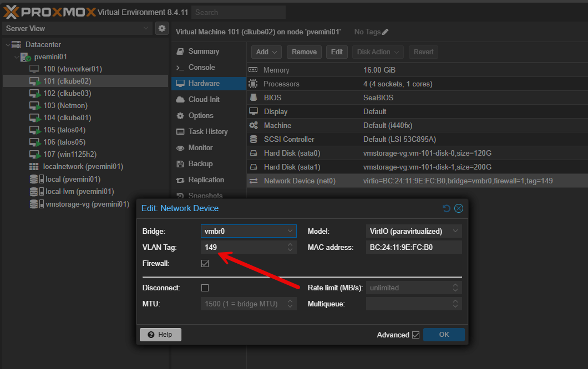
Task: Click the VLAN Tag up stepper arrow
Action: click(290, 244)
